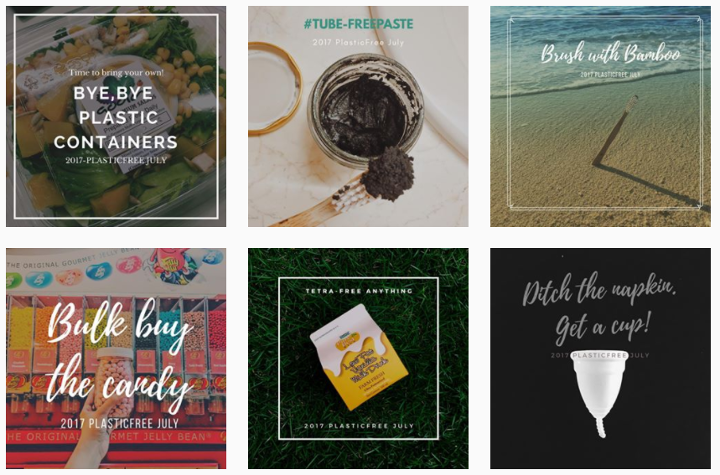Click the yellow milk carton on grass
The height and width of the screenshot is (475, 720).
coord(359,356)
